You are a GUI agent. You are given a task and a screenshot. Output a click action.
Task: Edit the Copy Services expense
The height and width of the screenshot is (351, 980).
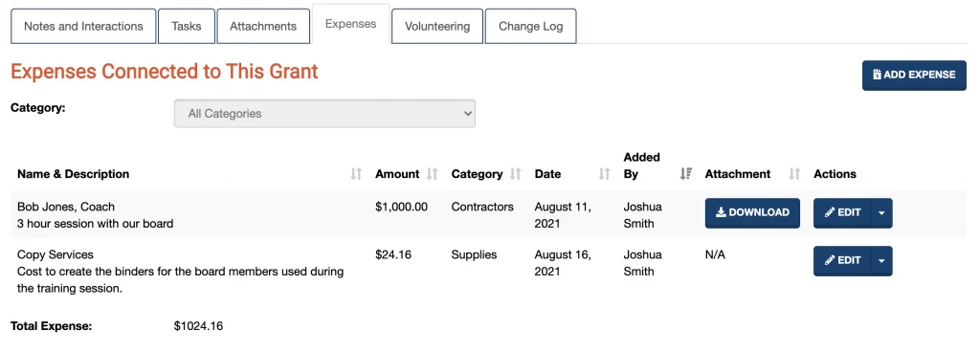[x=842, y=261]
